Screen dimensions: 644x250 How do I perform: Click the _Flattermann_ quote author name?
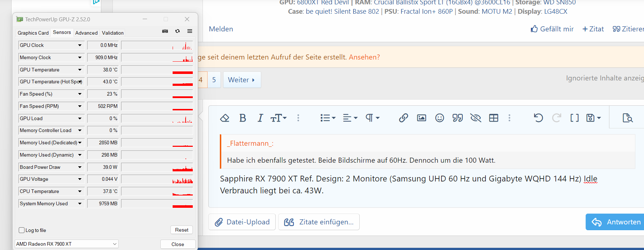pos(250,143)
